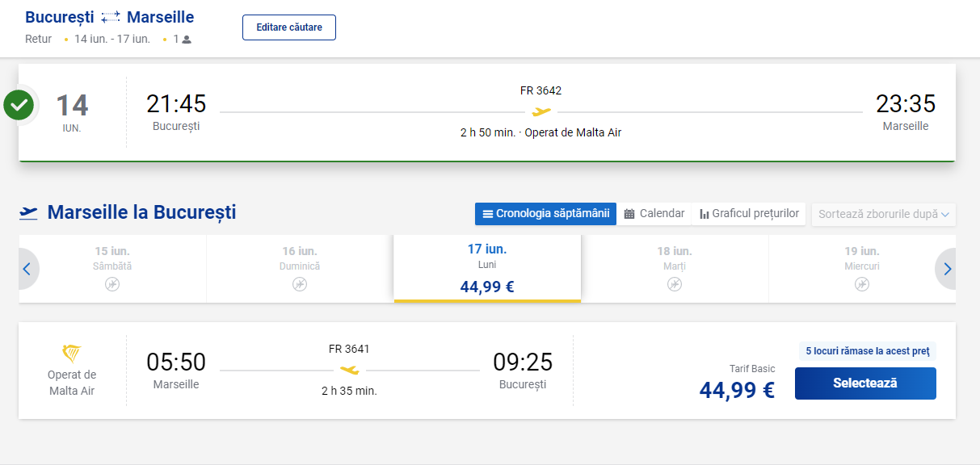Click no-flight icon under 18 iun. Marți
Viewport: 980px width, 465px height.
(x=675, y=284)
